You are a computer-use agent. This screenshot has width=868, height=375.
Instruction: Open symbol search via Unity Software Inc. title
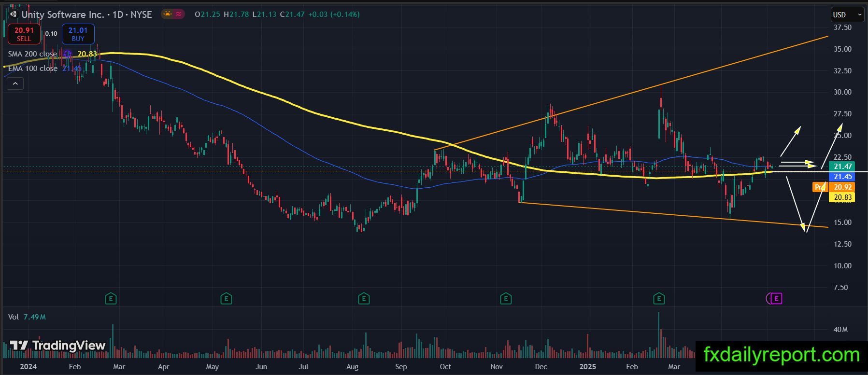[63, 14]
